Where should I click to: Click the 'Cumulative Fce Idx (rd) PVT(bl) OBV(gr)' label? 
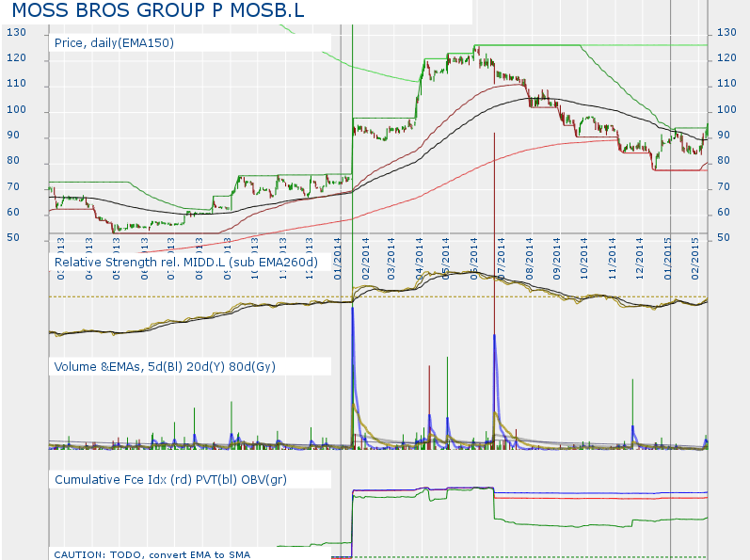(x=170, y=480)
